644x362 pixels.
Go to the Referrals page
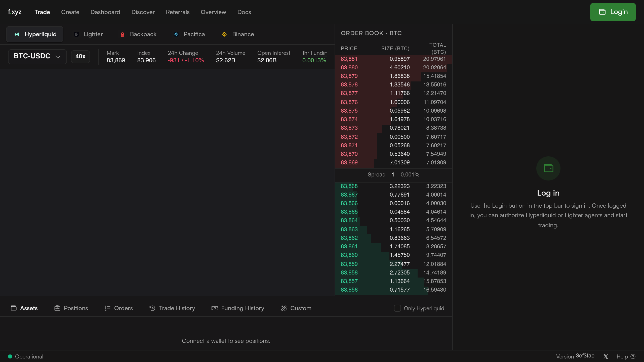(178, 12)
